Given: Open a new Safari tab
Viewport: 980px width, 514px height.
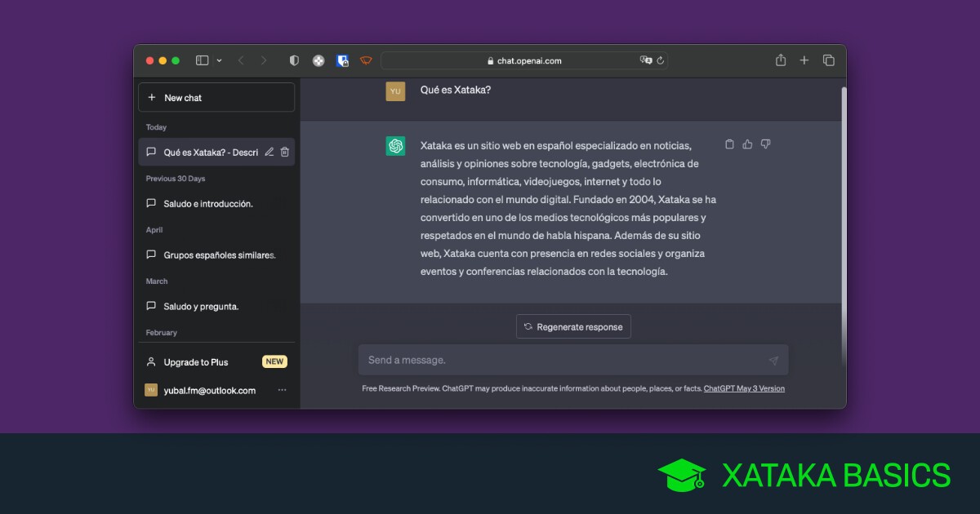Looking at the screenshot, I should [x=804, y=60].
